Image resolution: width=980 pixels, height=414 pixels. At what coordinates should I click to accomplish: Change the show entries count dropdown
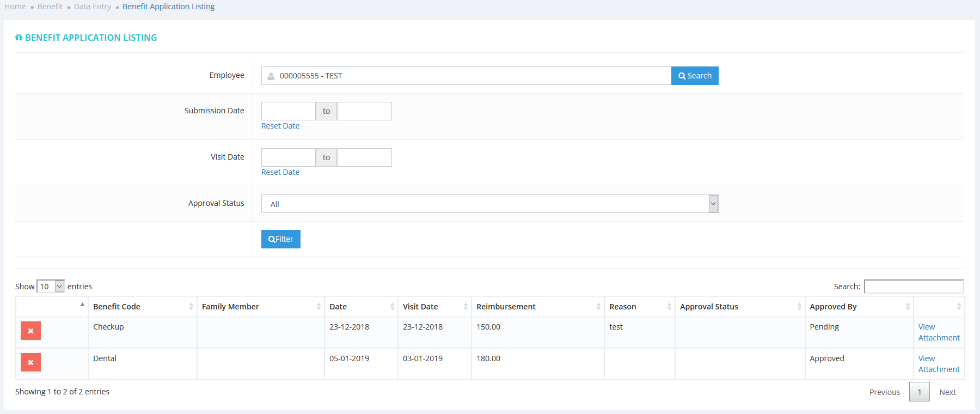pyautogui.click(x=51, y=287)
